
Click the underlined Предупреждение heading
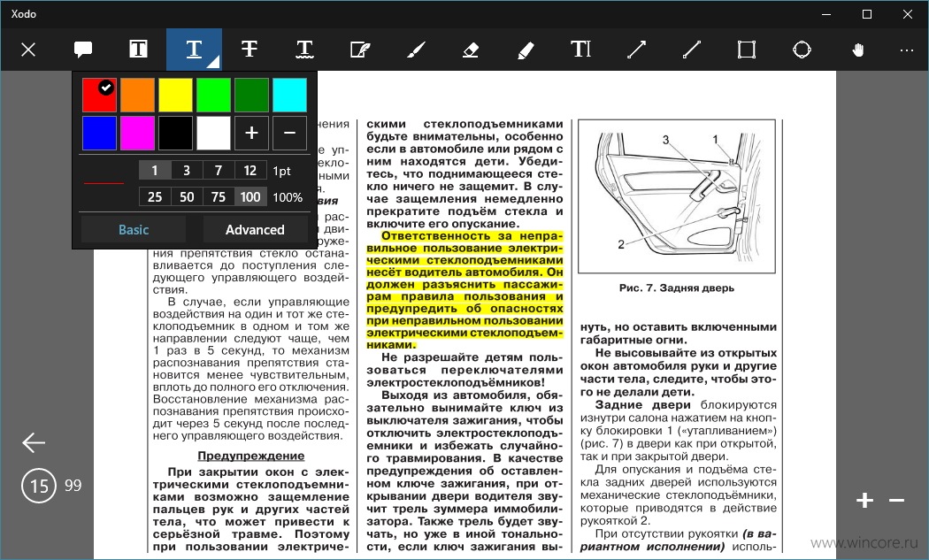tap(250, 456)
